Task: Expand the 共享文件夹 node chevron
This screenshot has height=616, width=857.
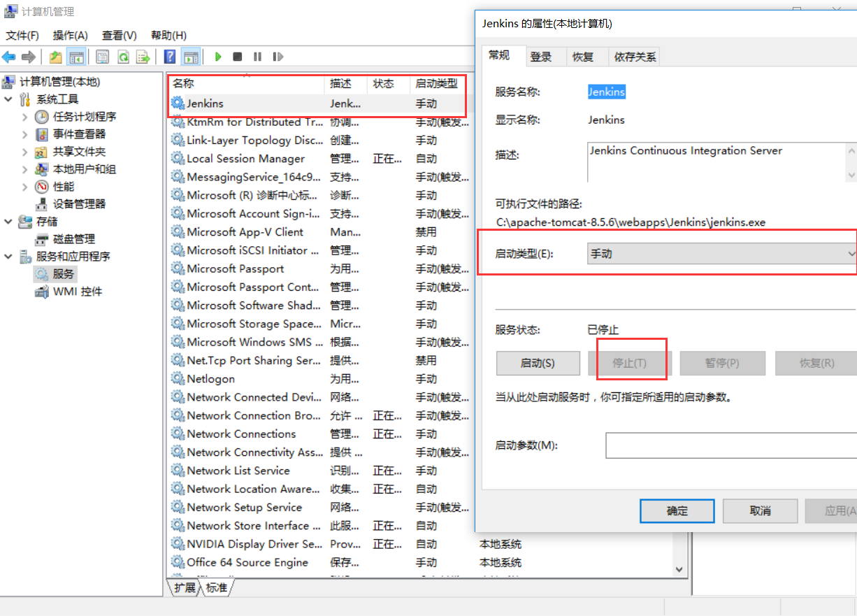Action: tap(25, 152)
